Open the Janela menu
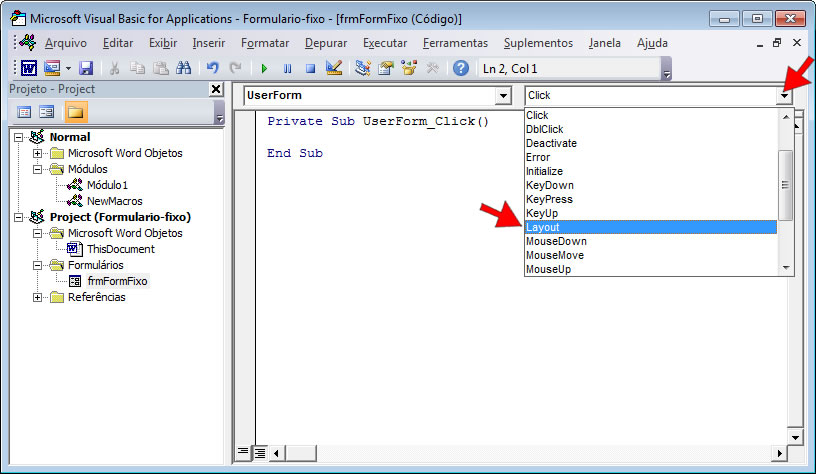Image resolution: width=816 pixels, height=474 pixels. 605,43
